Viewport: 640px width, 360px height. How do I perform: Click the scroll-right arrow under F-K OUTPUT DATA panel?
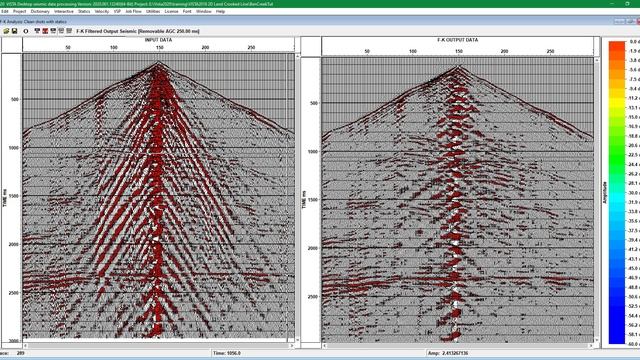591,346
